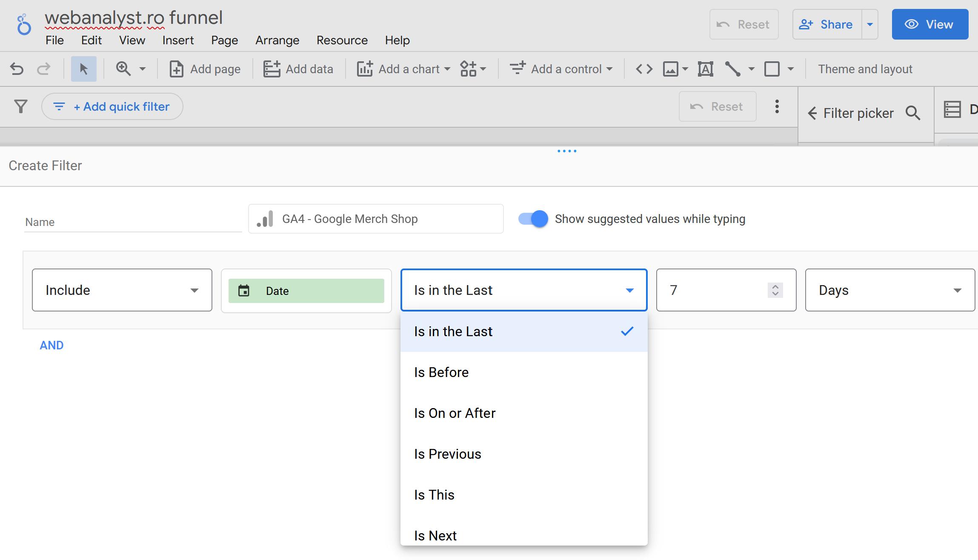The height and width of the screenshot is (560, 978).
Task: Click the AND condition link
Action: [x=51, y=345]
